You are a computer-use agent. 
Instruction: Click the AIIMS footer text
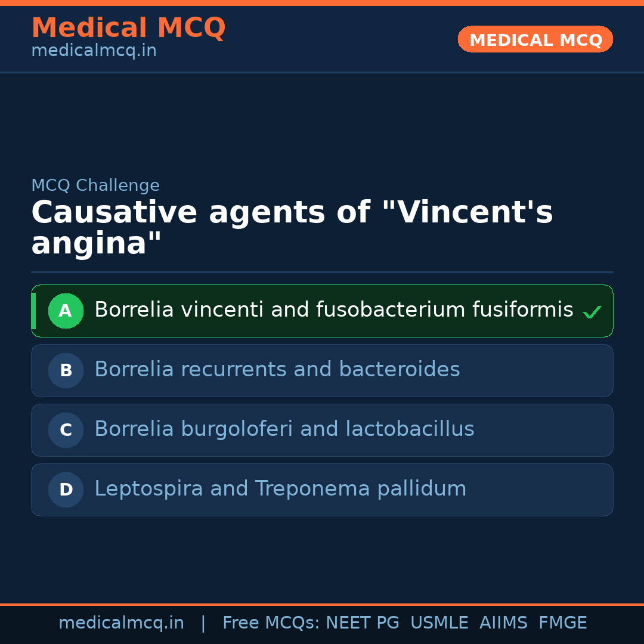[503, 623]
